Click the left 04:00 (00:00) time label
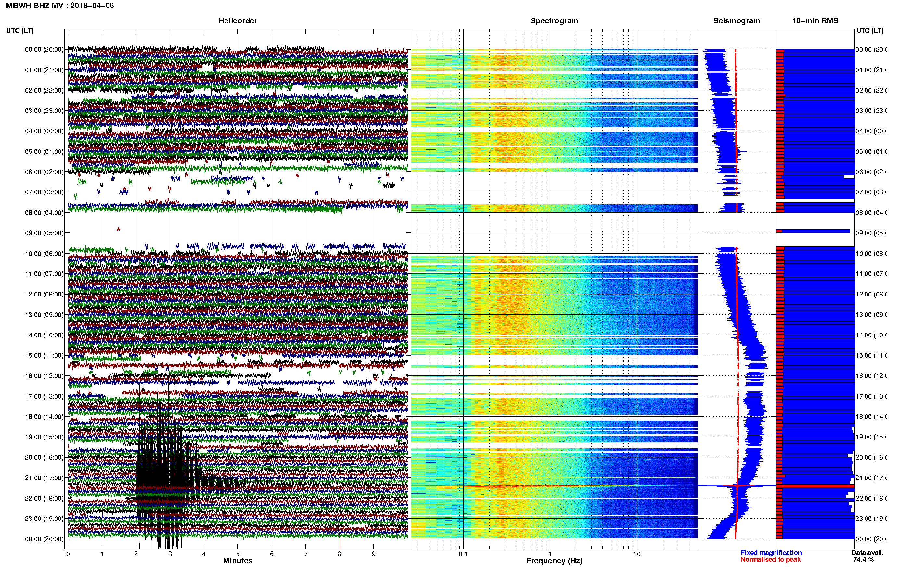The width and height of the screenshot is (924, 578). pyautogui.click(x=44, y=131)
